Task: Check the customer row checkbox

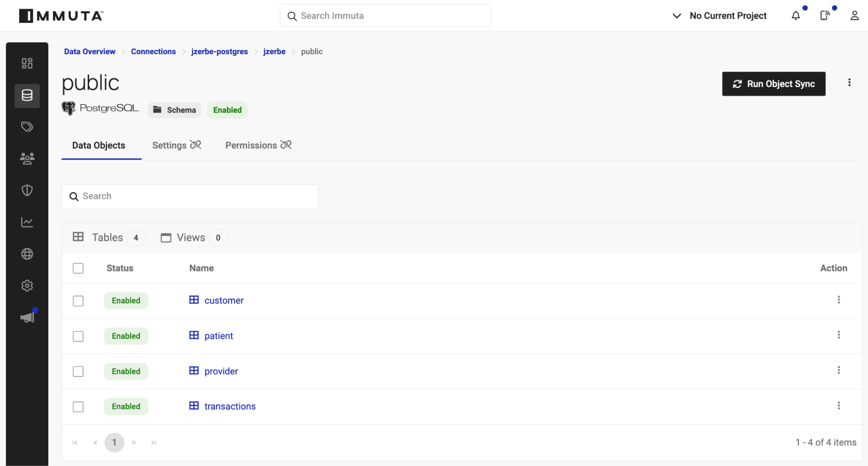Action: click(x=78, y=301)
